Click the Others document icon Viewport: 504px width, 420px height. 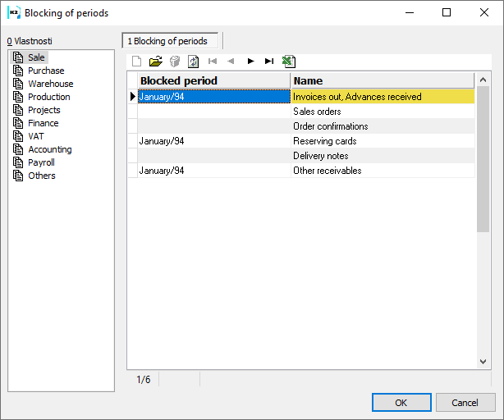18,176
